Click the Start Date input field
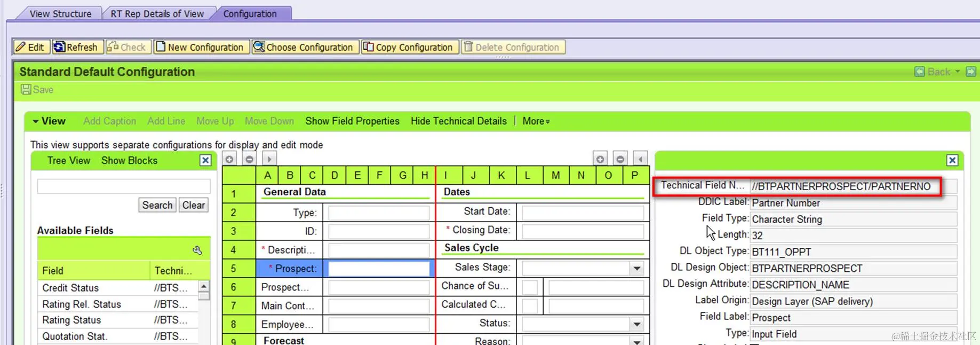 583,213
